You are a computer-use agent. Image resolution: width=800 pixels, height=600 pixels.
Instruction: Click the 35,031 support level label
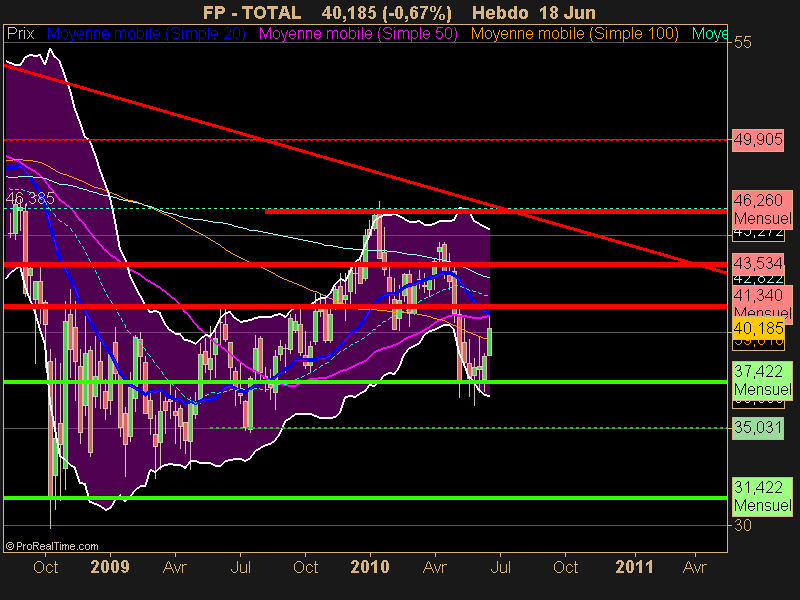(x=758, y=427)
